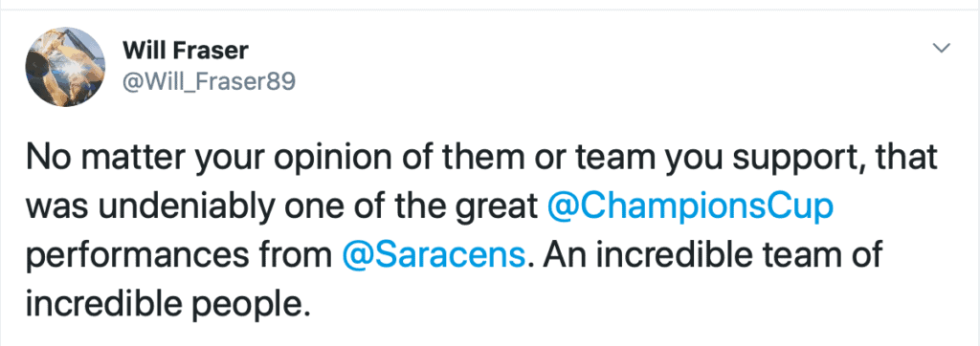Open Will Fraser's profile picture
980x346 pixels.
66,67
